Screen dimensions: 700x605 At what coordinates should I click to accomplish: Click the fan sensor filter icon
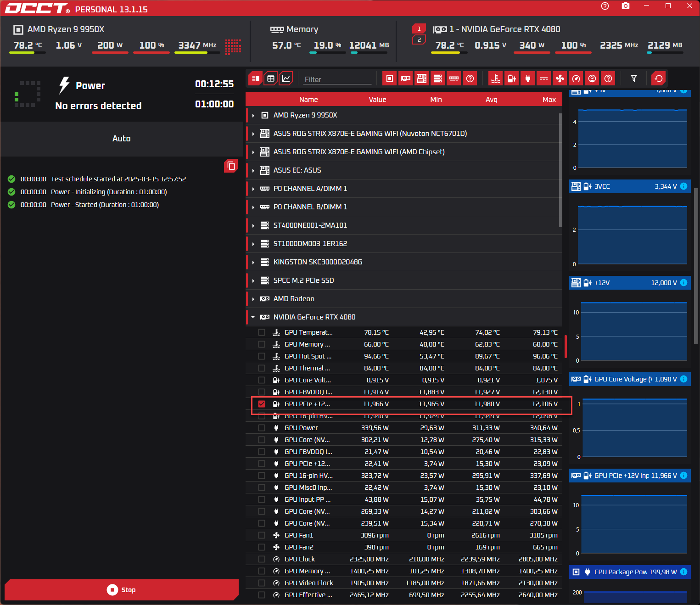[560, 78]
